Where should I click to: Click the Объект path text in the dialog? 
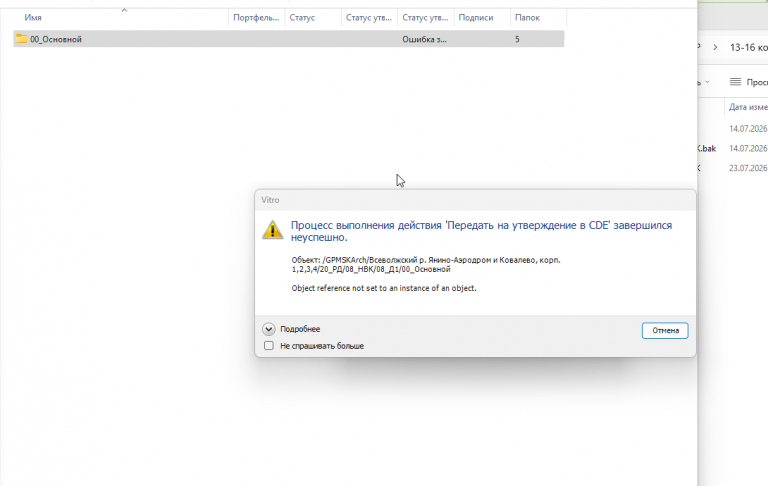[x=426, y=265]
